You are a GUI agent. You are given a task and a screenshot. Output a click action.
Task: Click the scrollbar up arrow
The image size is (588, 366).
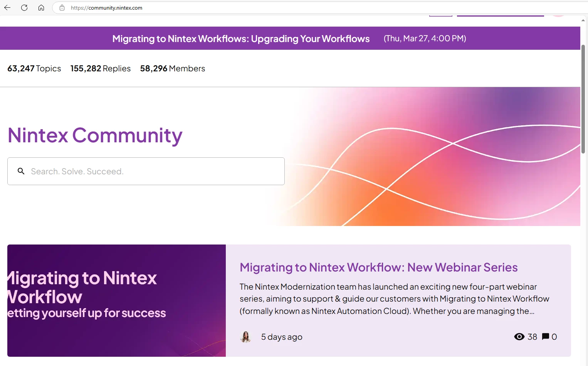(x=584, y=20)
